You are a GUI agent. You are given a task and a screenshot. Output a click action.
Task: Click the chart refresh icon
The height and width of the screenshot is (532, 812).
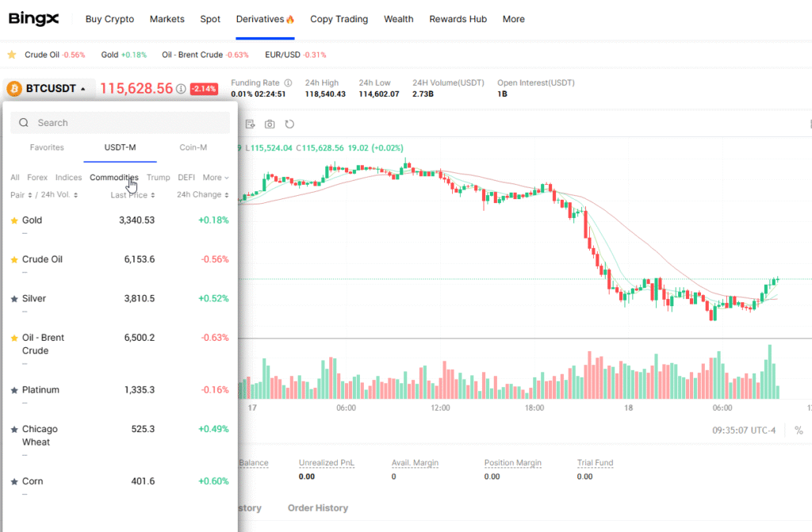[289, 124]
